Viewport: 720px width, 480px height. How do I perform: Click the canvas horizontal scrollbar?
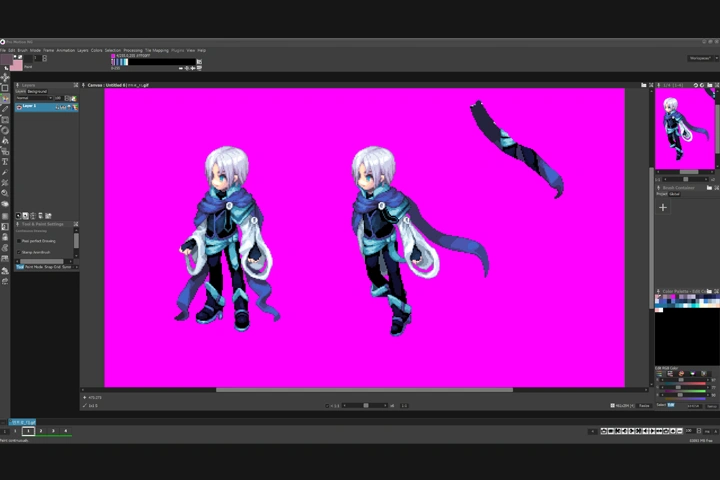(x=364, y=390)
